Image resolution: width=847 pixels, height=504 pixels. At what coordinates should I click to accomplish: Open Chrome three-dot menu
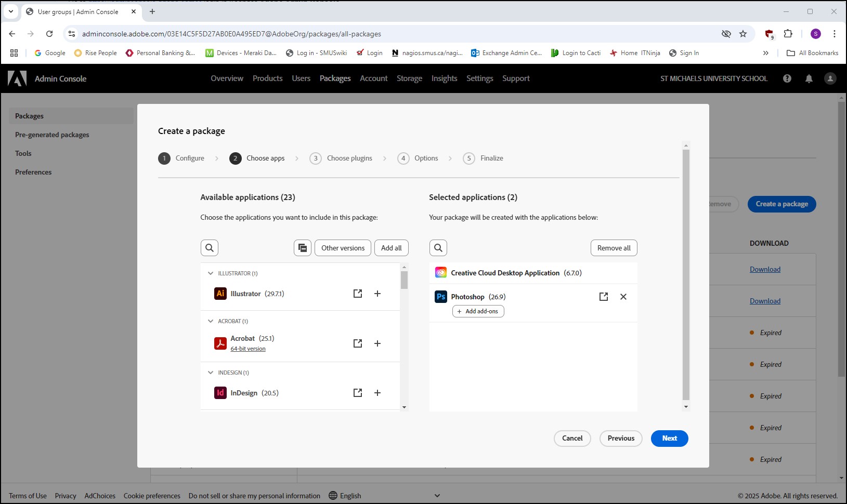tap(835, 34)
